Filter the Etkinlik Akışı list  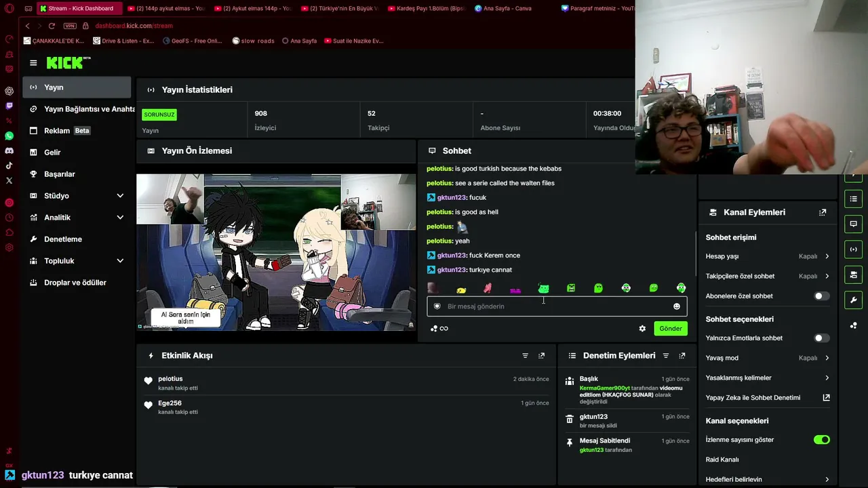(x=525, y=356)
